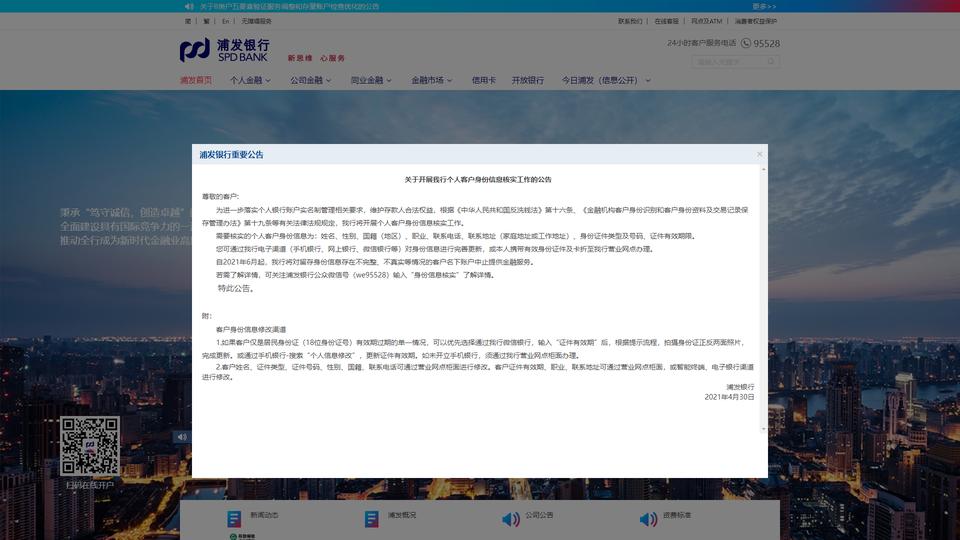Click the 客户身份信息修改渠道 subheading
The width and height of the screenshot is (960, 540).
[251, 329]
